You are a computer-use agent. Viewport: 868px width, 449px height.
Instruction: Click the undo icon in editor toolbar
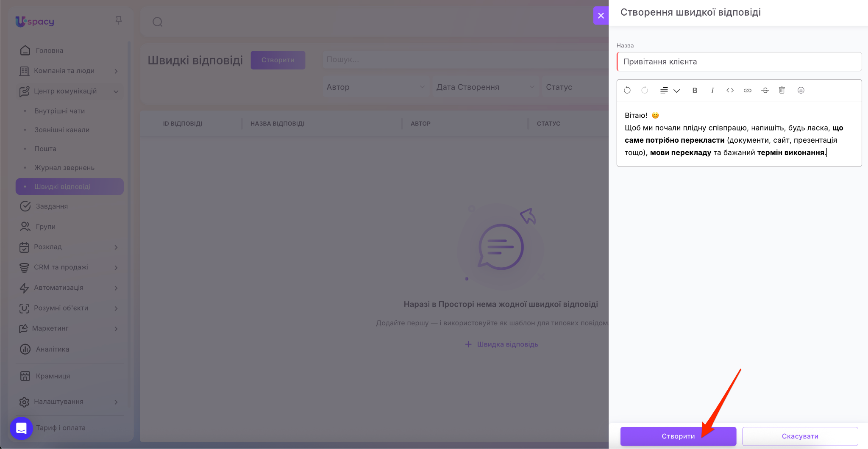click(x=627, y=90)
